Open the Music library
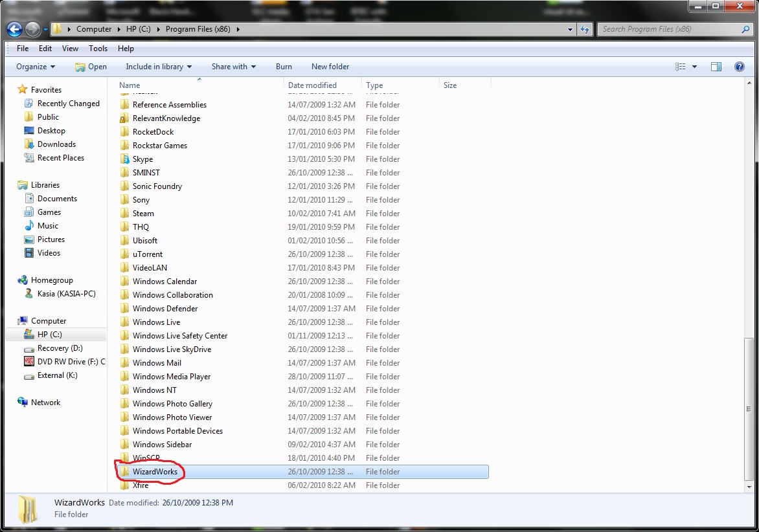 coord(41,225)
